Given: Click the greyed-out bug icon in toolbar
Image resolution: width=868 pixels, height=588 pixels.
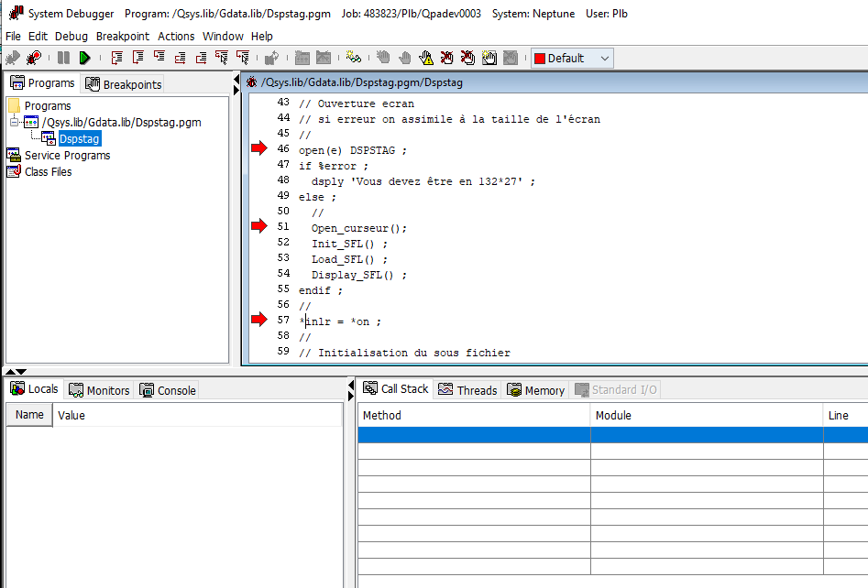Looking at the screenshot, I should tap(13, 58).
